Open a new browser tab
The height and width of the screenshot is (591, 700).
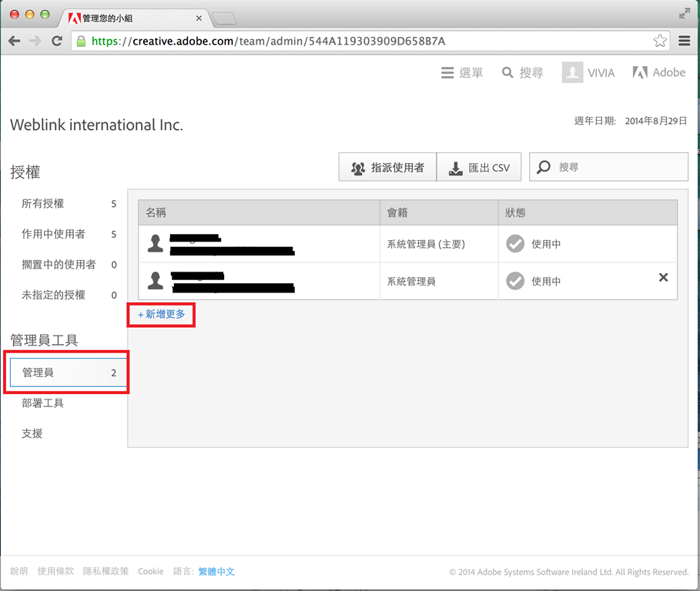tap(224, 18)
